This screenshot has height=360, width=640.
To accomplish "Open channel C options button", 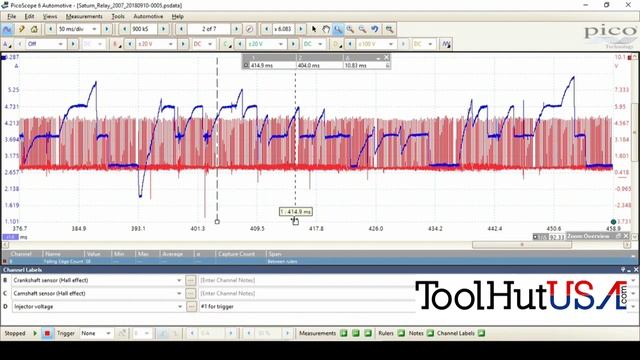I will click(227, 44).
